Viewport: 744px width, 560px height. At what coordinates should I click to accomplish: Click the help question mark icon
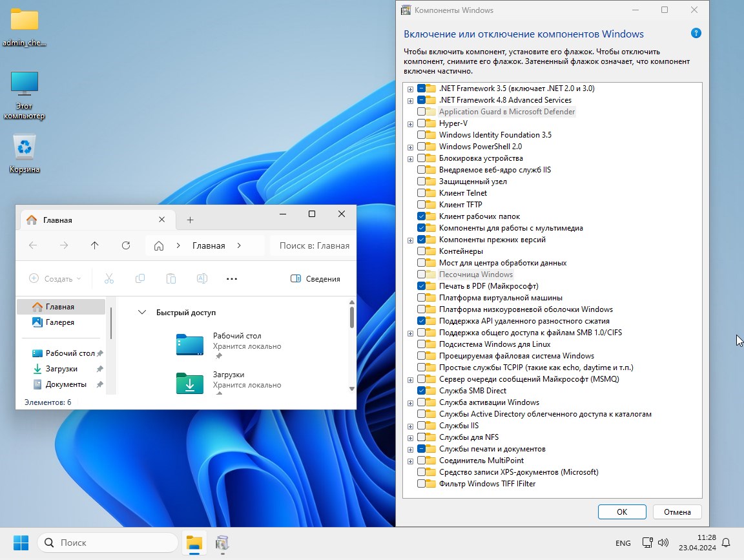click(x=696, y=34)
